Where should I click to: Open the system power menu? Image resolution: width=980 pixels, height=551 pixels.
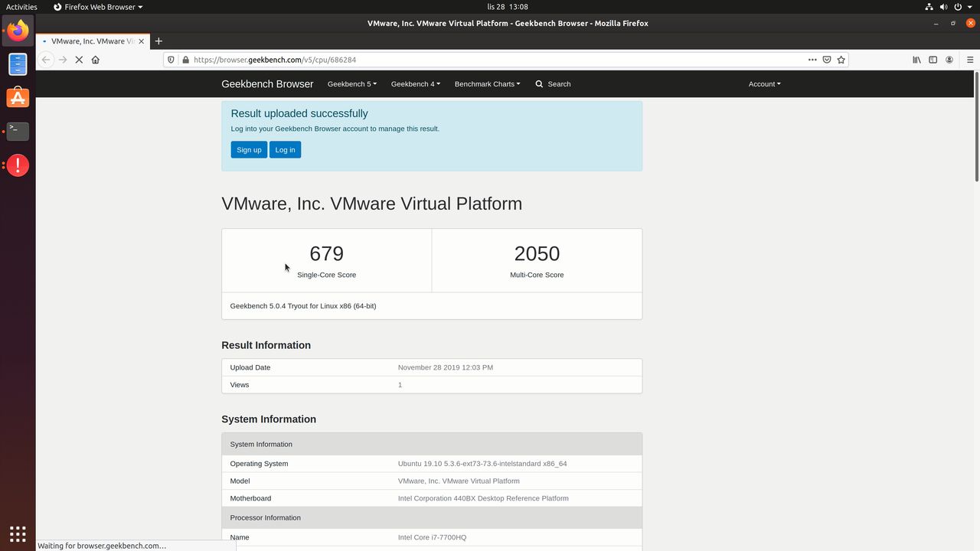(x=958, y=7)
